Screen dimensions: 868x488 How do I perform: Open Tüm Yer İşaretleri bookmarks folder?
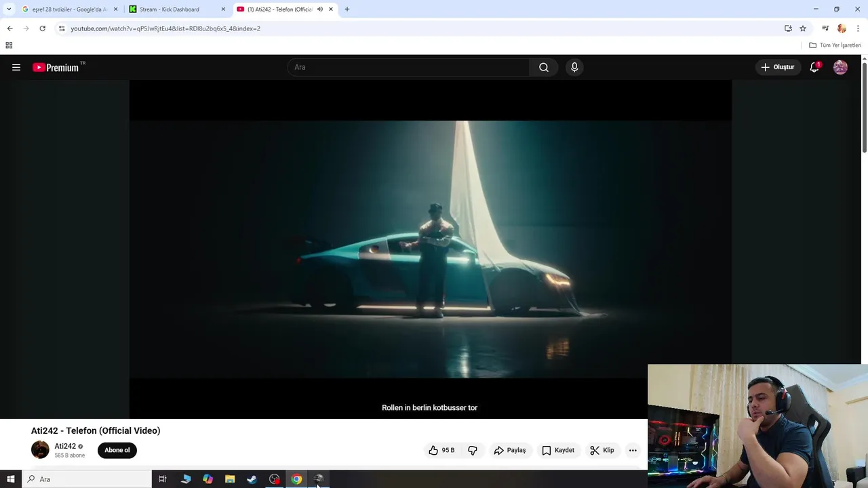coord(835,45)
